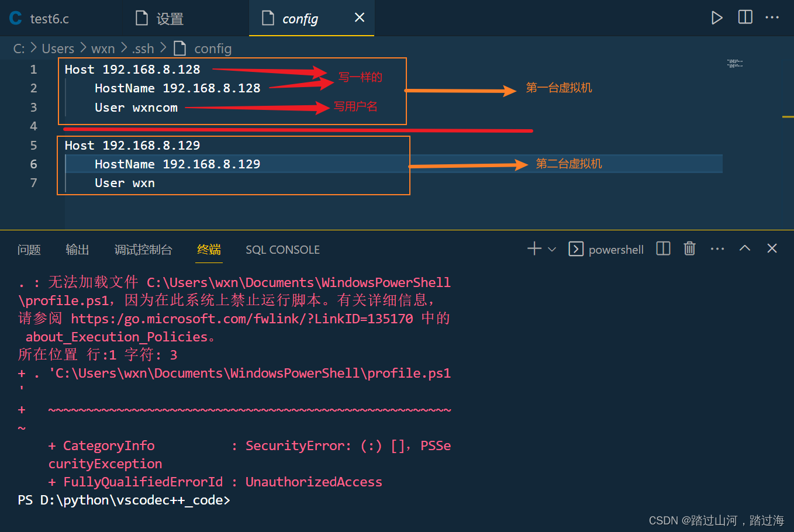The height and width of the screenshot is (532, 794).
Task: Click line number 1 in the gutter
Action: pyautogui.click(x=33, y=70)
